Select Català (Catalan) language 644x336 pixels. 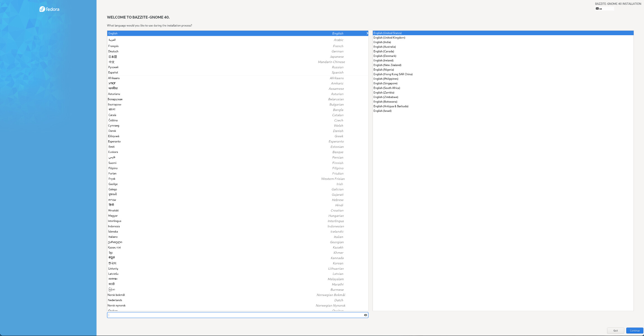[x=237, y=115]
